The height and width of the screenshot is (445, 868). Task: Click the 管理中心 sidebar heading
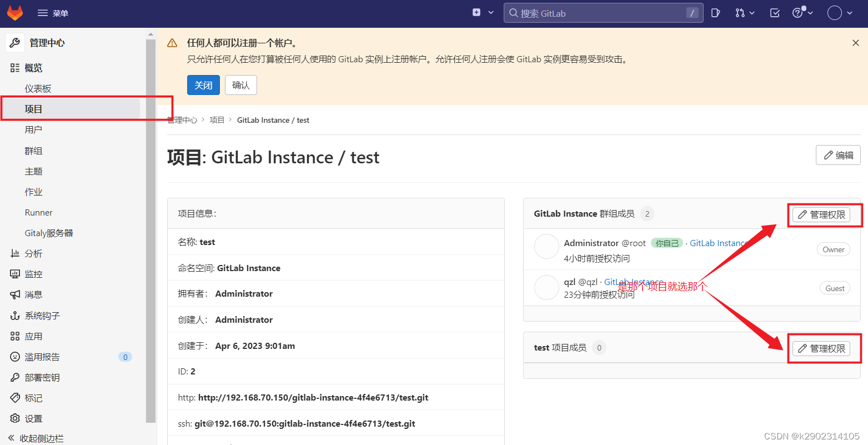click(x=47, y=43)
